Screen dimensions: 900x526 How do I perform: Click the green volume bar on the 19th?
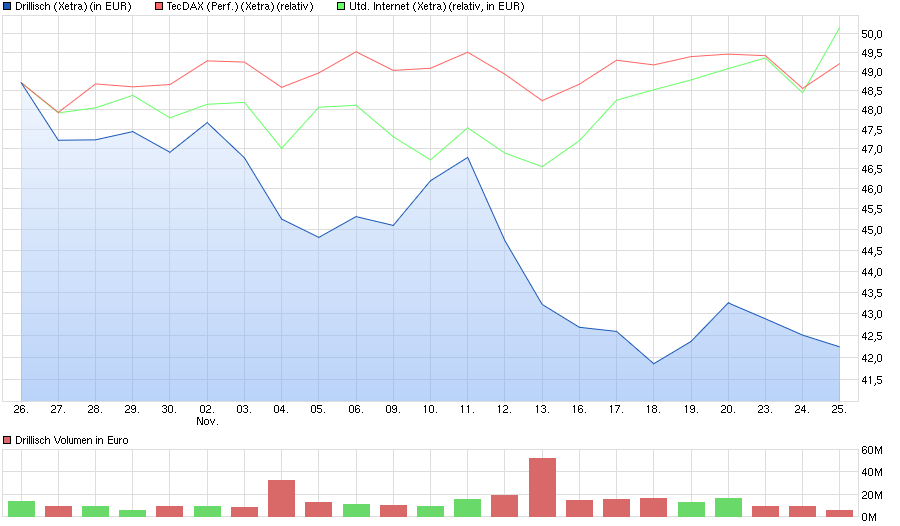(691, 509)
